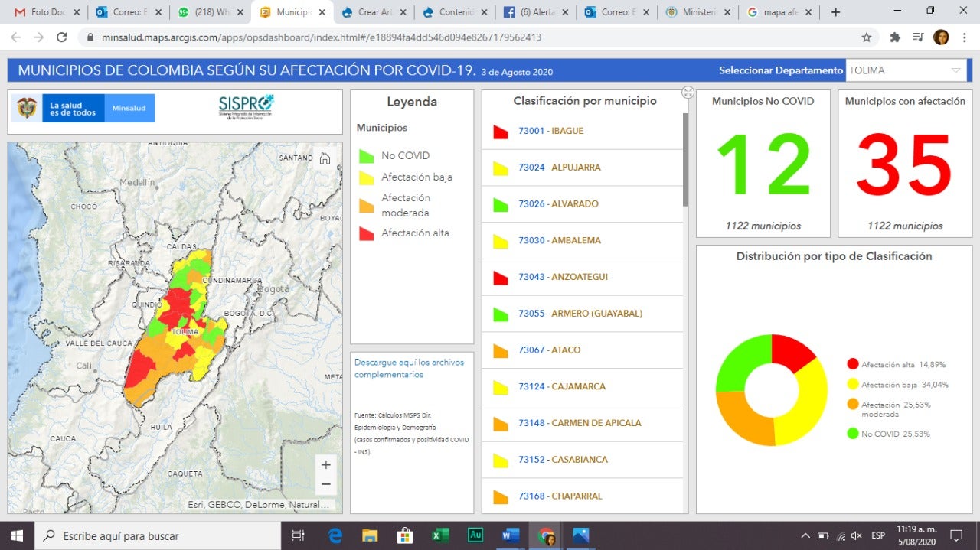Click the green icon beside 73026 - ALVARADO
The image size is (980, 550).
(501, 203)
